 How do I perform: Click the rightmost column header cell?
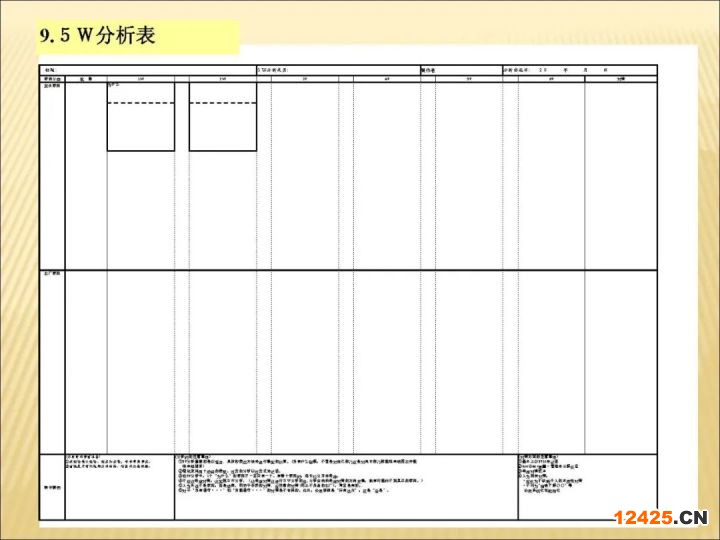click(x=621, y=78)
